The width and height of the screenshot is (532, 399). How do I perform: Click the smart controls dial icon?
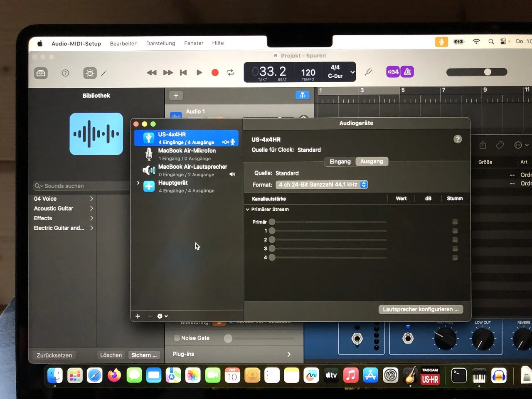90,73
